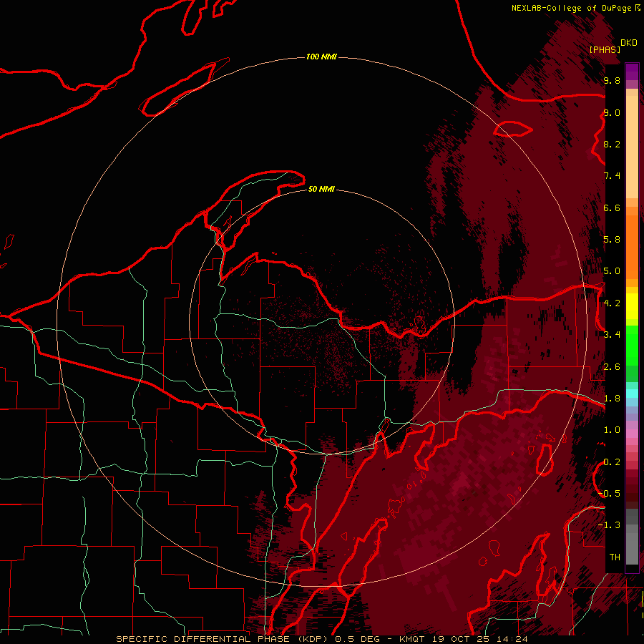Click the 7.4 scale label
644x644 pixels.
(x=612, y=176)
